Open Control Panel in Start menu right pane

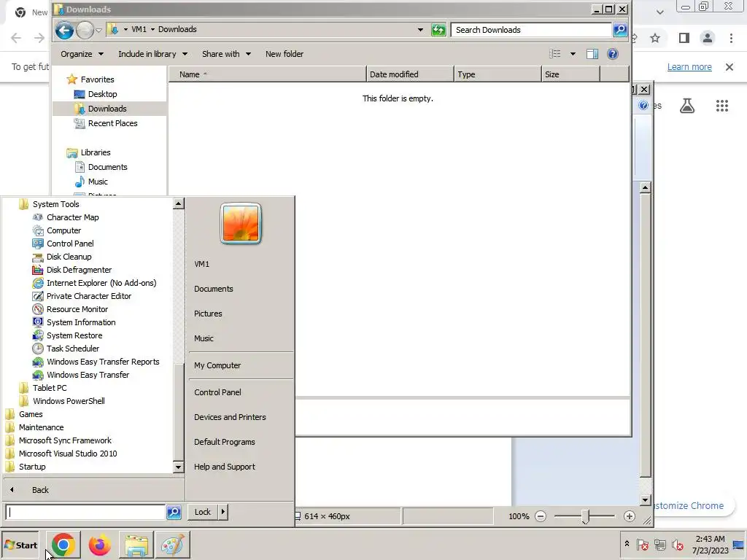[x=217, y=392]
